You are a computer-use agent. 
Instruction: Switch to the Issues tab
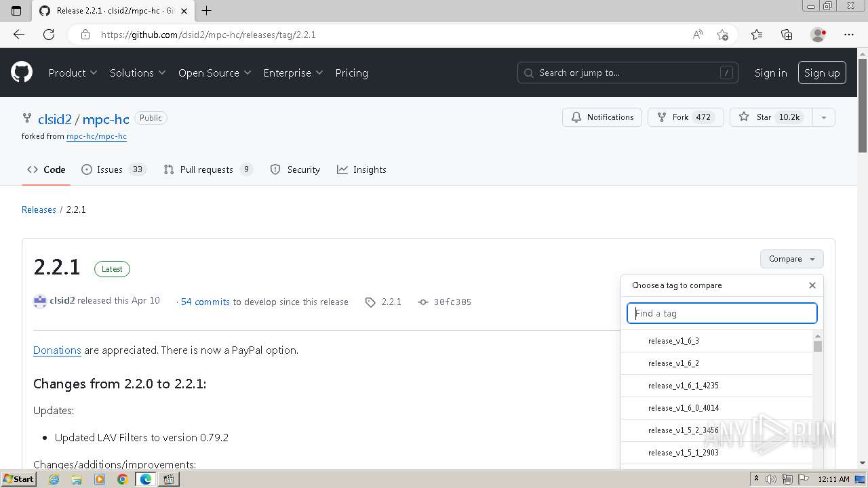(113, 169)
